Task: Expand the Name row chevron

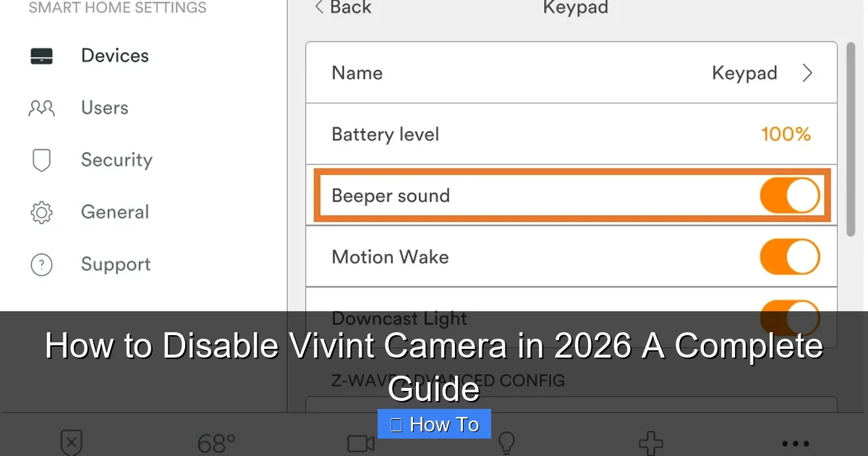Action: tap(808, 72)
